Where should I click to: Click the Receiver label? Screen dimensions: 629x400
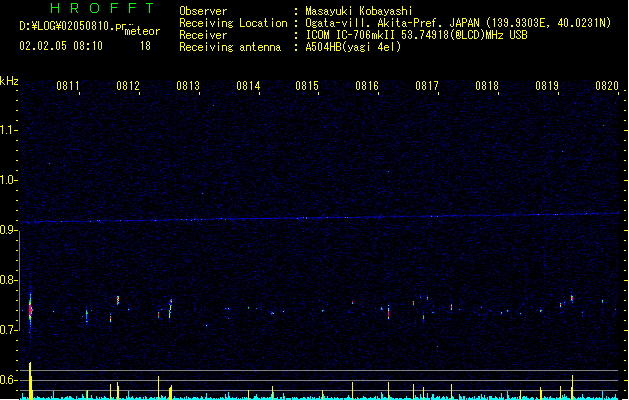click(203, 35)
